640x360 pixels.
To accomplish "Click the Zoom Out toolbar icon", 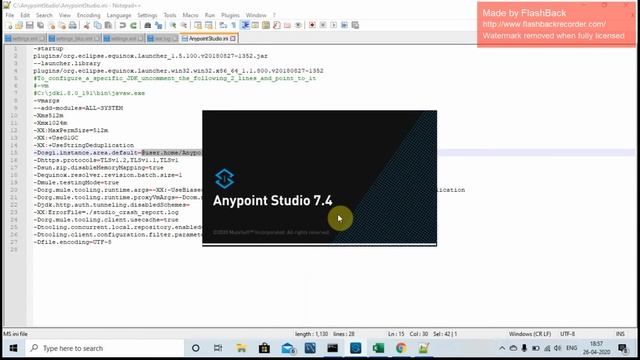I will pos(184,25).
